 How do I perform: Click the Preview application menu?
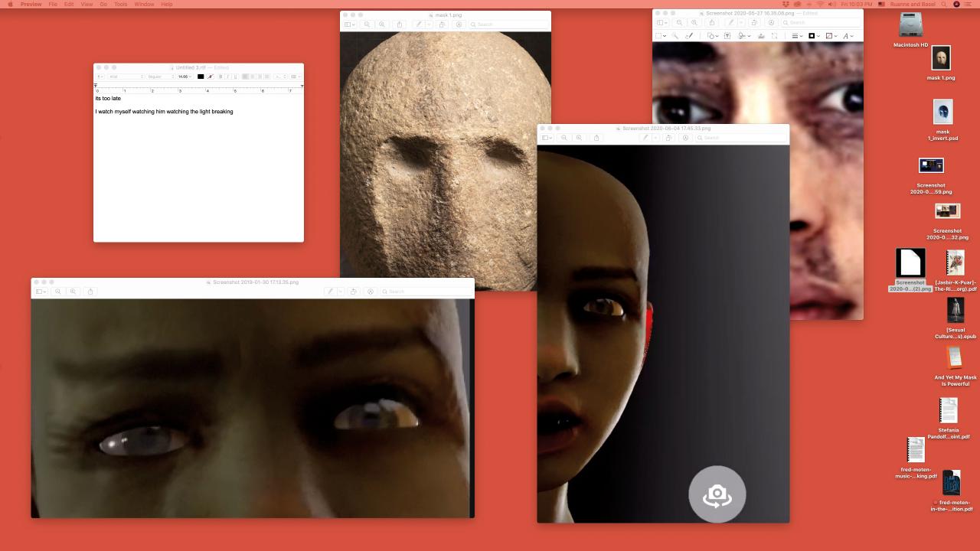[31, 5]
